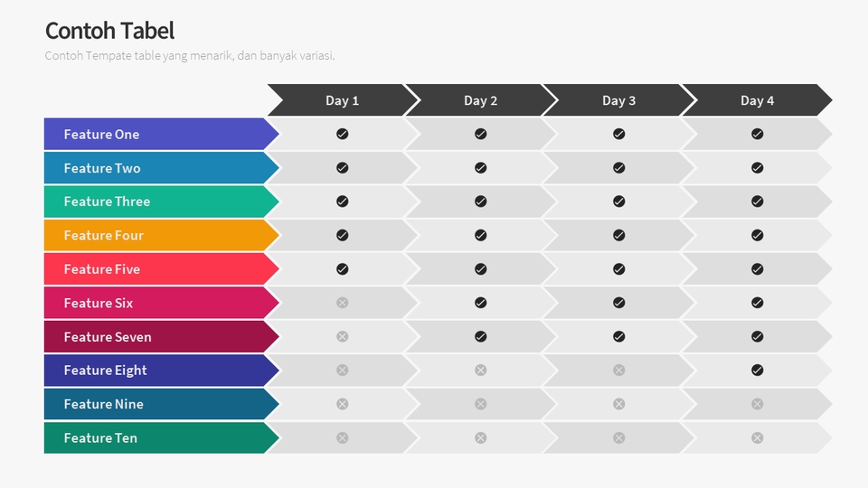This screenshot has width=868, height=488.
Task: Click the checkmark for Feature Five Day 4
Action: coord(757,269)
